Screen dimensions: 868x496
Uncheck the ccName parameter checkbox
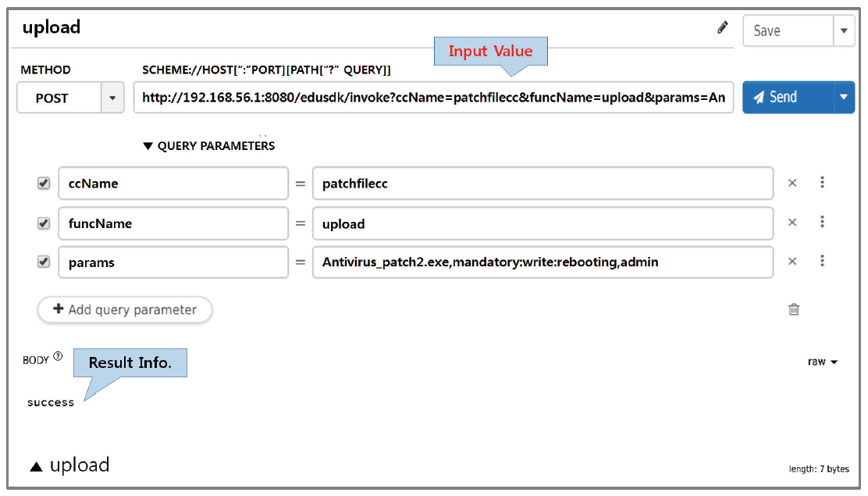(x=44, y=183)
